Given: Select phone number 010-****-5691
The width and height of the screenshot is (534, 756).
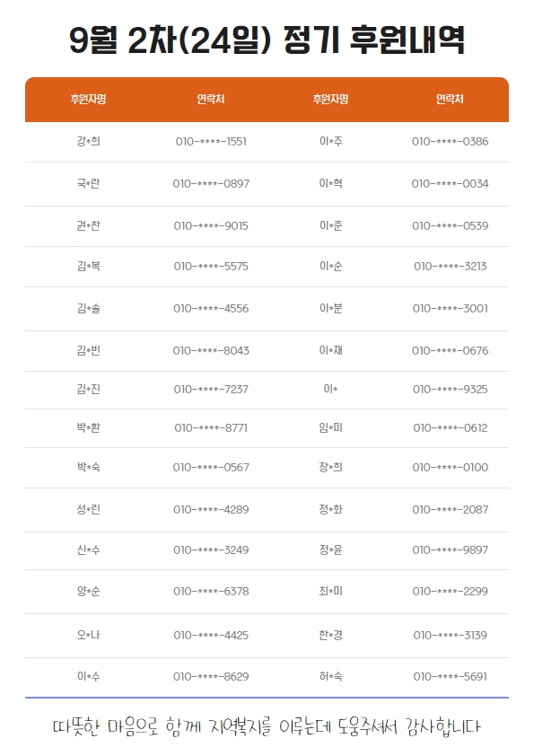Looking at the screenshot, I should [451, 677].
